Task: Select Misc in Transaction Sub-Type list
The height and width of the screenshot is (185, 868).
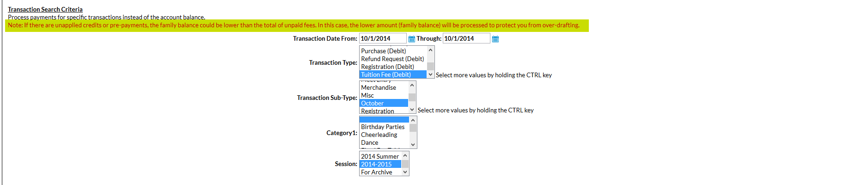Action: [x=384, y=95]
